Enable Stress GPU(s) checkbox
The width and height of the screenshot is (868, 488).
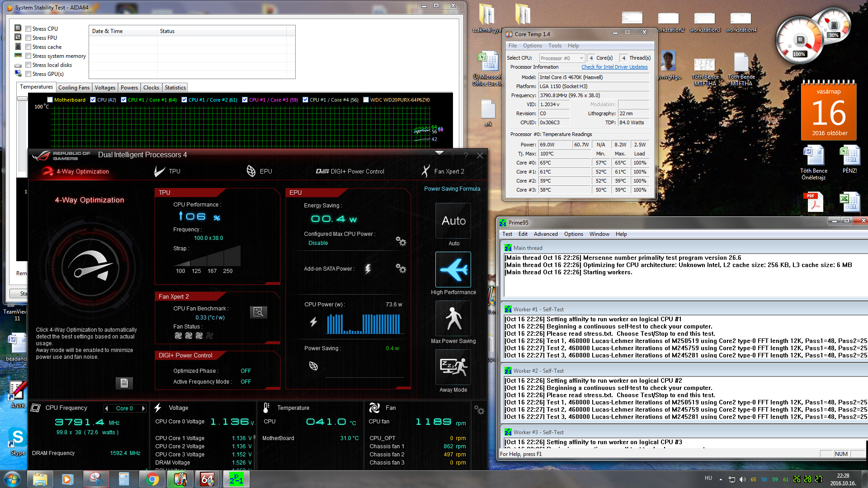(28, 74)
